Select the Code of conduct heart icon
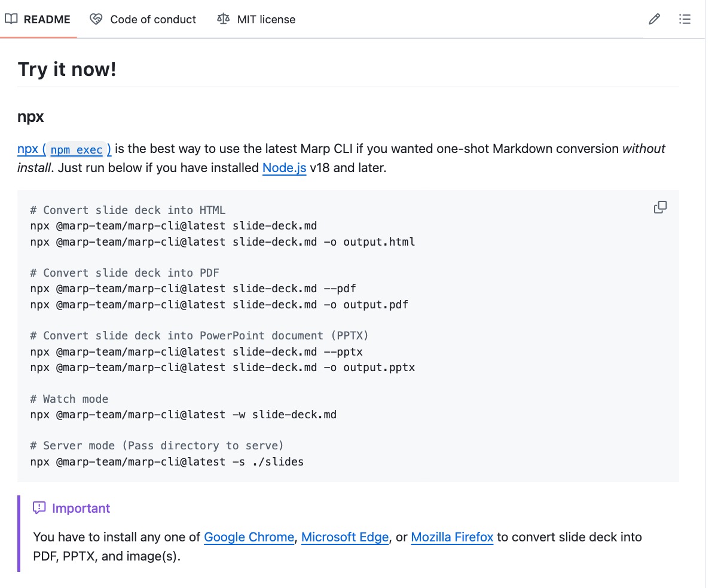Screen dimensions: 721x588 pos(96,19)
